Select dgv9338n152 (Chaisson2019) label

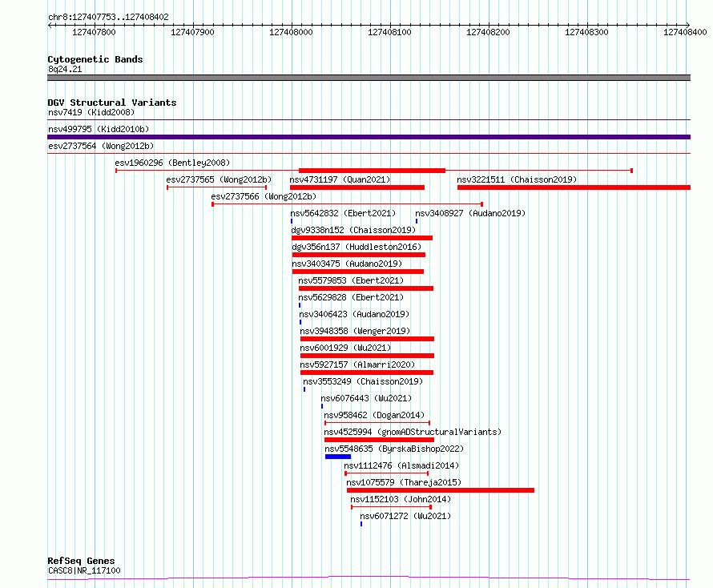tap(354, 230)
